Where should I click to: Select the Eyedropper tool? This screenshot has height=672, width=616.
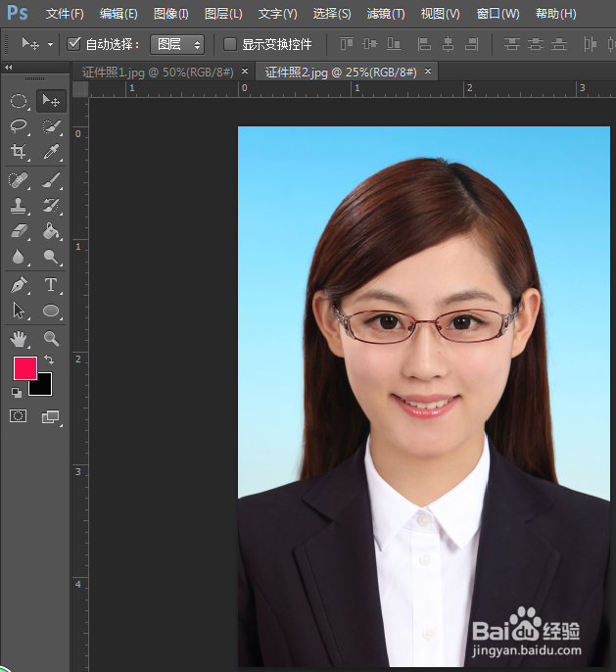(x=51, y=152)
